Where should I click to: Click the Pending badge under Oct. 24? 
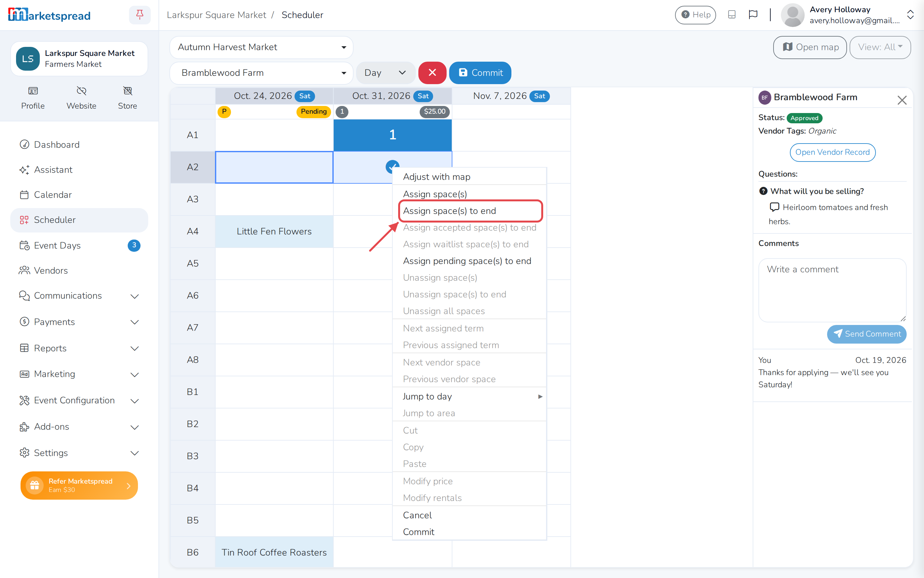point(313,112)
